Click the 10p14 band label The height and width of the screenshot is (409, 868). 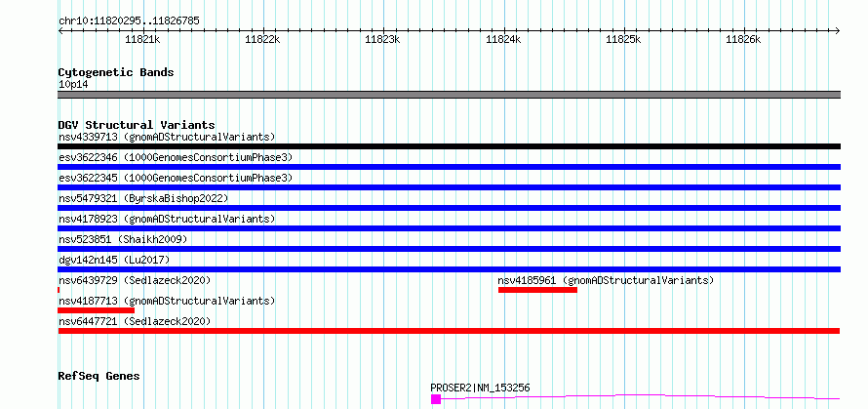coord(73,85)
